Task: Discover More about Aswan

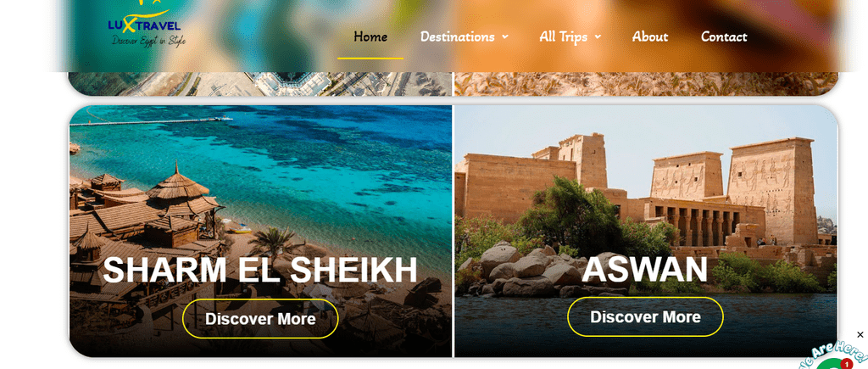Action: (x=645, y=317)
